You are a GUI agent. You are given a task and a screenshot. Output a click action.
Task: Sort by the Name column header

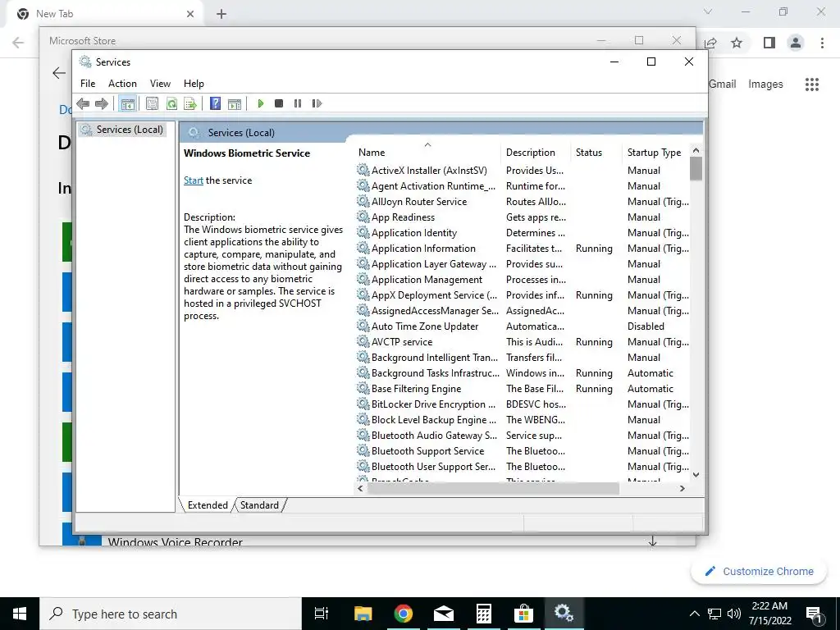point(427,152)
